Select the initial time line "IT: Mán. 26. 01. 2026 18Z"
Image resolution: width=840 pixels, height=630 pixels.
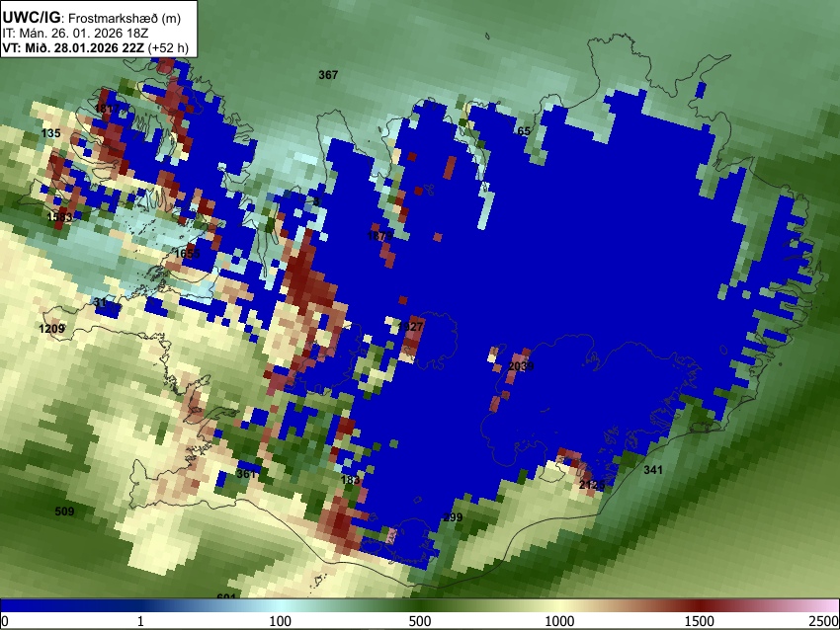coord(75,34)
